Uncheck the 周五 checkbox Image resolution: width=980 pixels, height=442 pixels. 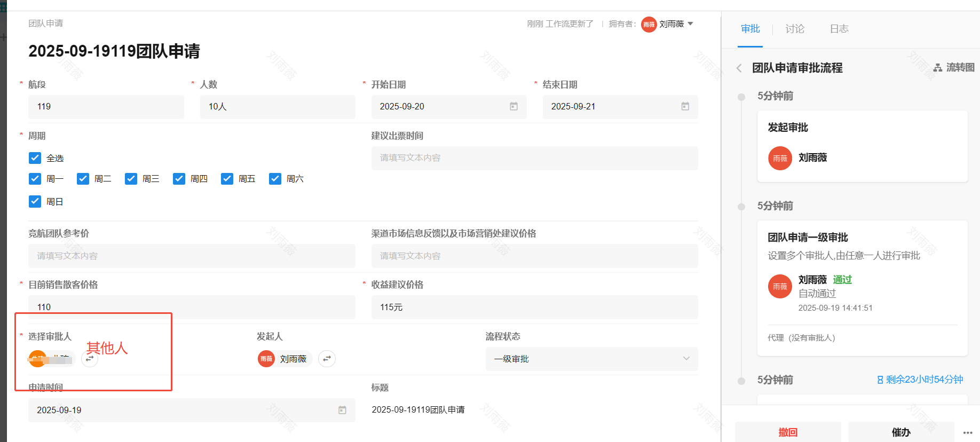click(227, 179)
